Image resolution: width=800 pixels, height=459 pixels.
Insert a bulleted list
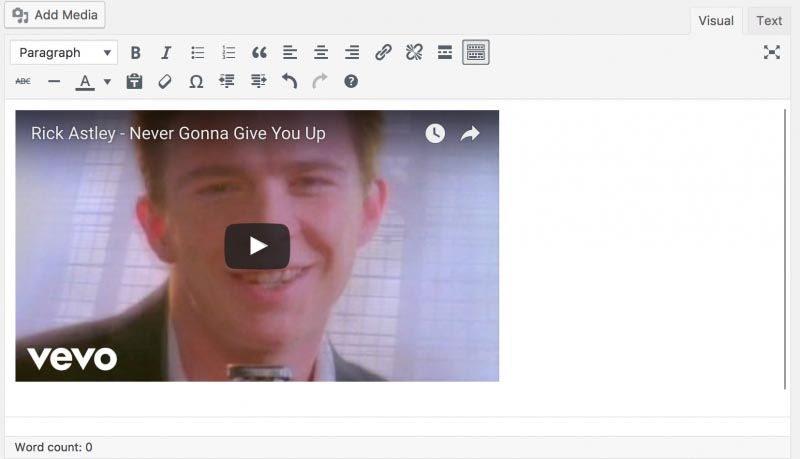(x=198, y=53)
